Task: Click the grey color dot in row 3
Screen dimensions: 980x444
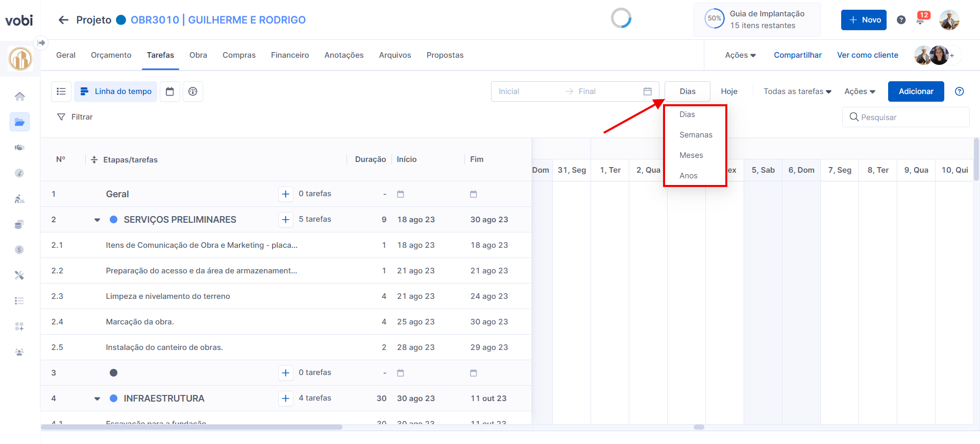Action: pyautogui.click(x=114, y=373)
